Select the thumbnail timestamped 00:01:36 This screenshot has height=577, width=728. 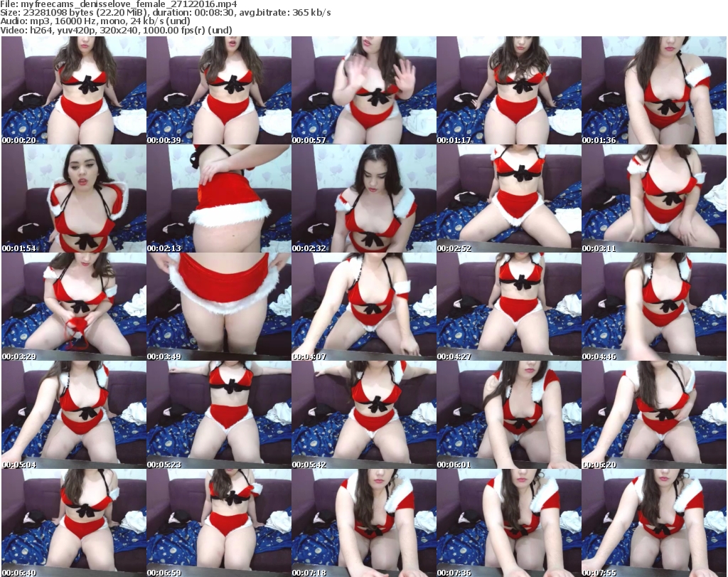pos(653,90)
